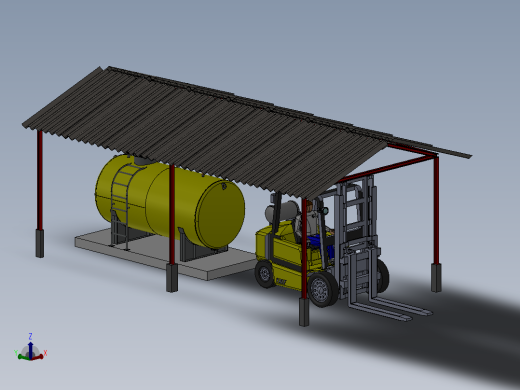Select the yellow tank's round end cap
The height and width of the screenshot is (390, 520).
coord(221,214)
